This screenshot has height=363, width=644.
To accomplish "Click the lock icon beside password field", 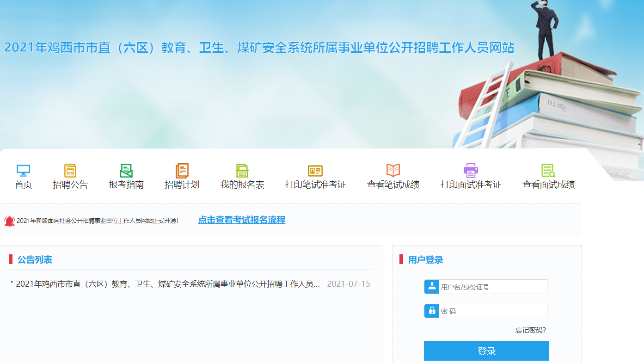I will 431,311.
